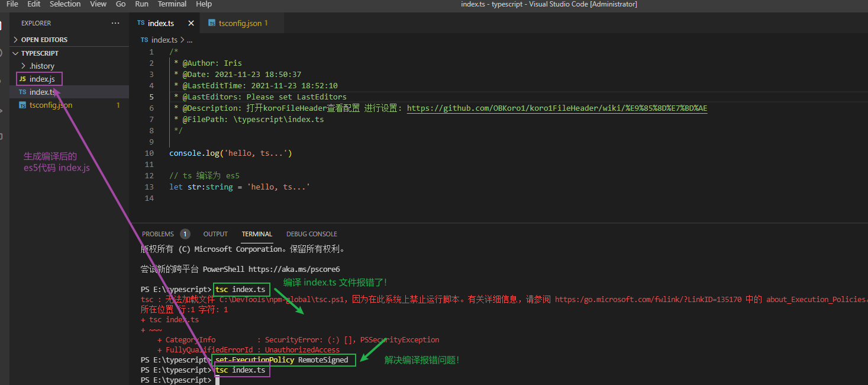Viewport: 868px width, 385px height.
Task: Close the index.ts editor tab
Action: coord(191,23)
